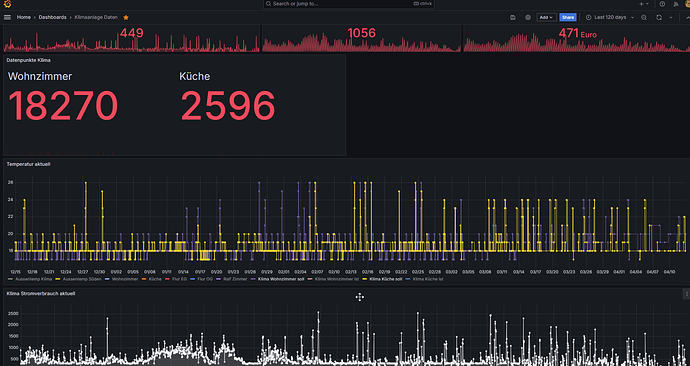Click the Wohnzimmer value 18270

click(63, 106)
